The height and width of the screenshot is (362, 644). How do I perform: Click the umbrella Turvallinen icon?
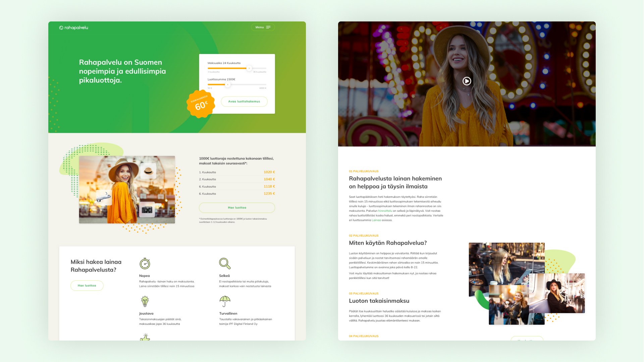(x=225, y=301)
